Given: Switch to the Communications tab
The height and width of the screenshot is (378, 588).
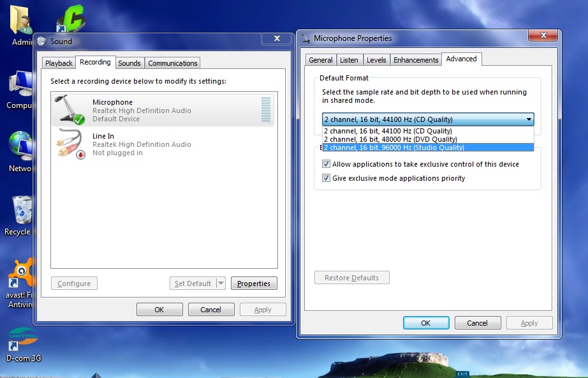Looking at the screenshot, I should 172,63.
